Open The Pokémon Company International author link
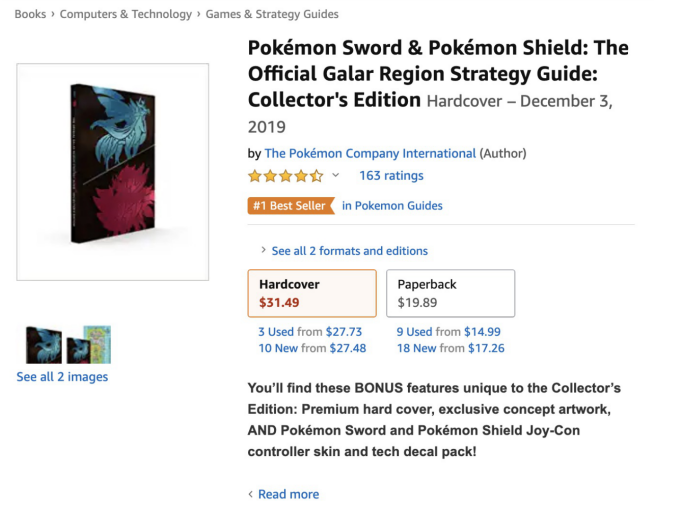This screenshot has width=693, height=510. click(370, 153)
